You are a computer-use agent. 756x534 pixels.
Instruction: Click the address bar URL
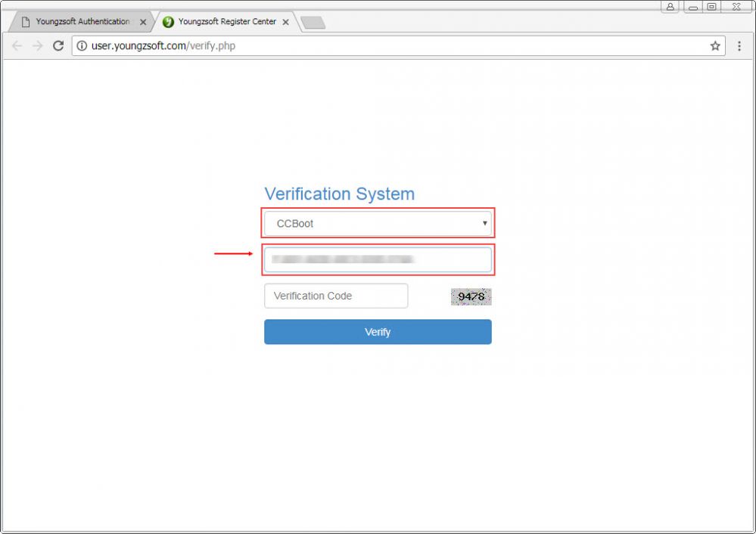pyautogui.click(x=163, y=46)
